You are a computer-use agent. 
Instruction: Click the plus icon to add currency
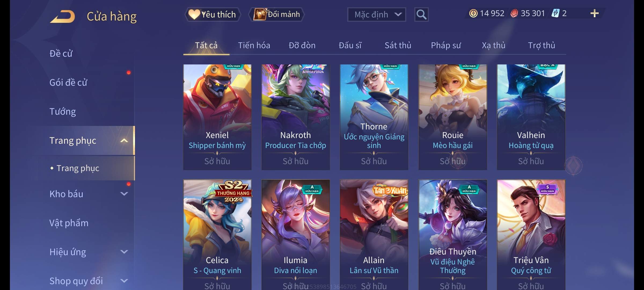[x=594, y=13]
